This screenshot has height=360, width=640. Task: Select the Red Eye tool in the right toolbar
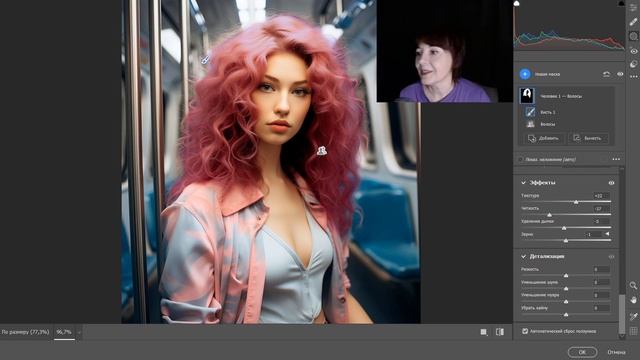633,51
